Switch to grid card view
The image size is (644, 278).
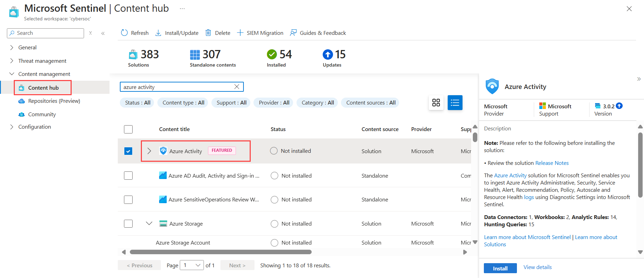[x=436, y=103]
